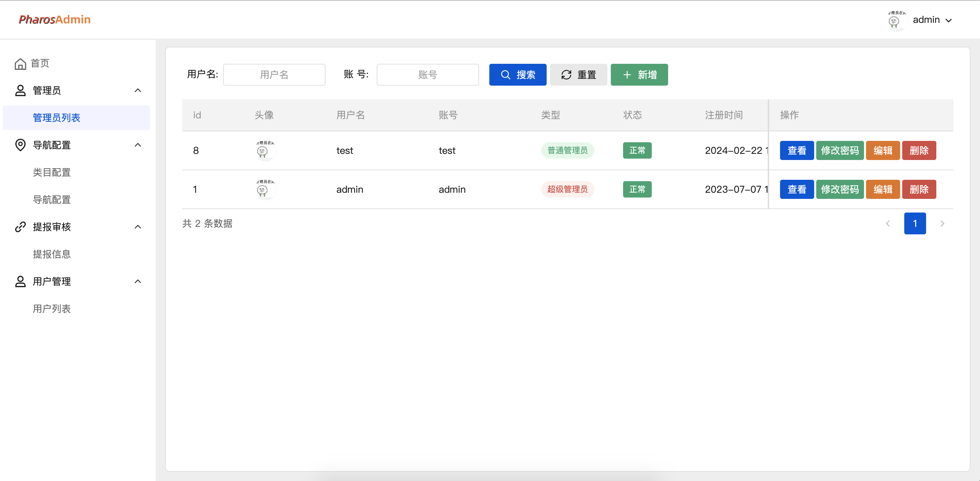Click the location pin icon for 导航配置
This screenshot has width=980, height=481.
point(20,145)
